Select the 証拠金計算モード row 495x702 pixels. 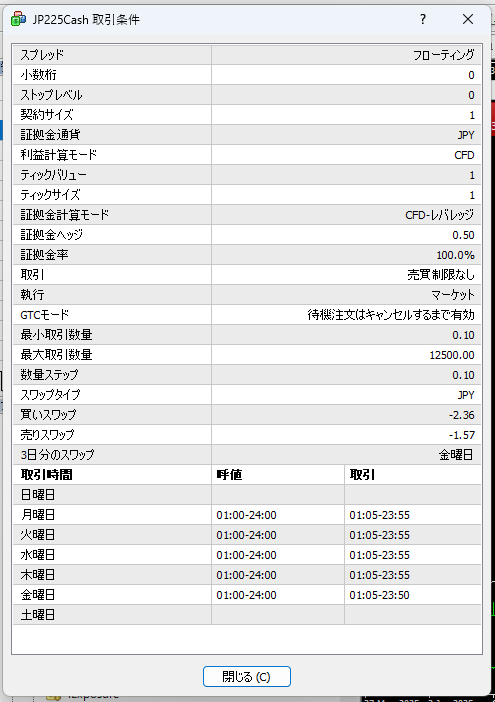247,215
